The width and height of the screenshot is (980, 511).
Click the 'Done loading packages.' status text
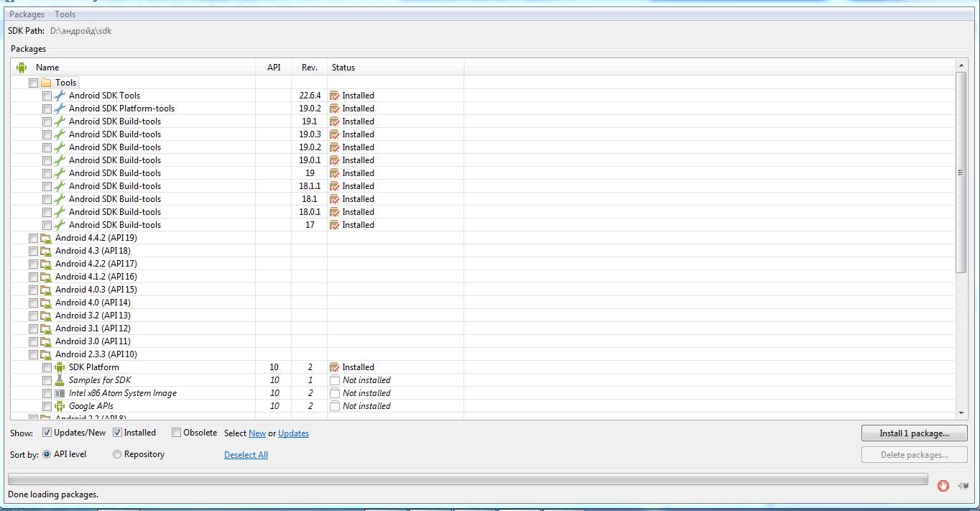[53, 494]
